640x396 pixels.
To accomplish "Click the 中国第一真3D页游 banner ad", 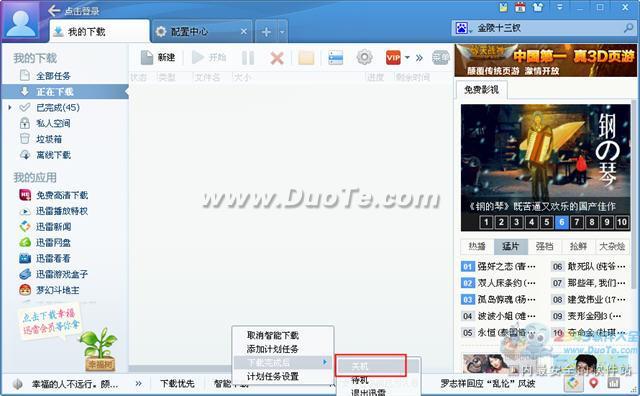I will click(x=546, y=60).
